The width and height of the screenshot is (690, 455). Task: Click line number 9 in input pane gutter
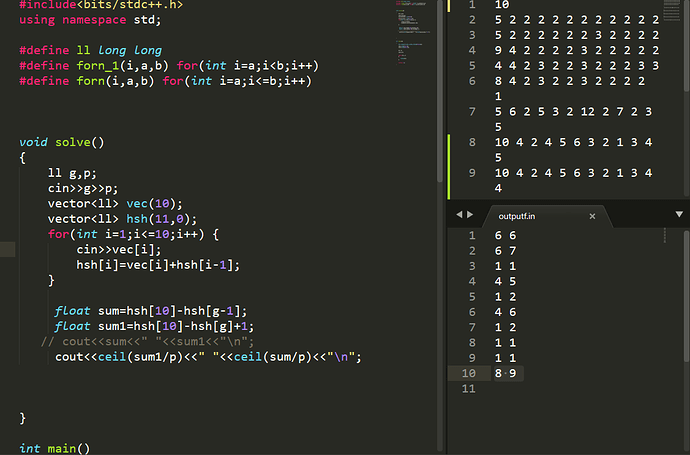coord(472,173)
